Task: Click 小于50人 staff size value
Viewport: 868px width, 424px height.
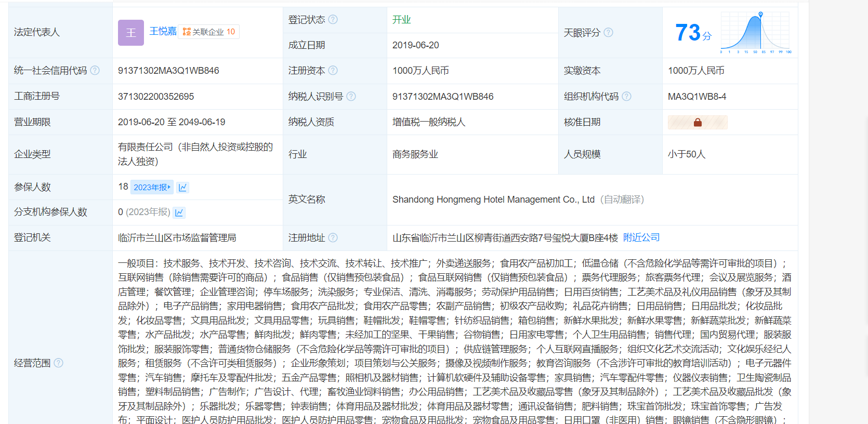Action: click(x=687, y=154)
